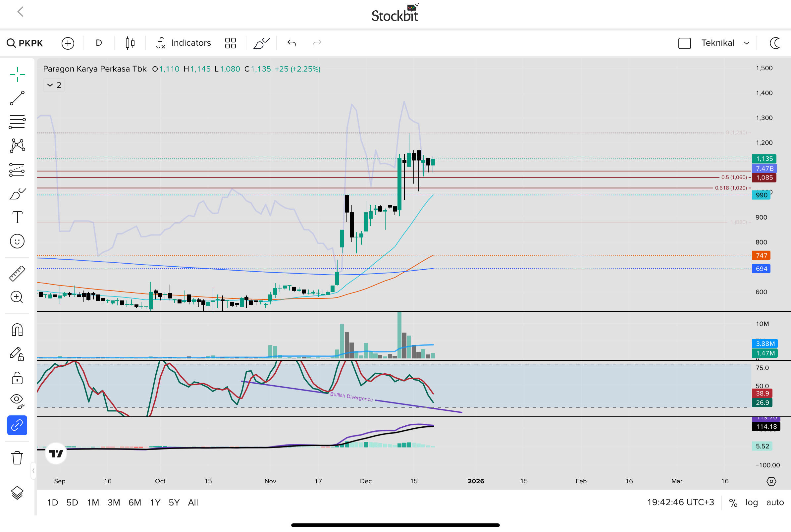Open the candlestick chart style picker

tap(130, 43)
